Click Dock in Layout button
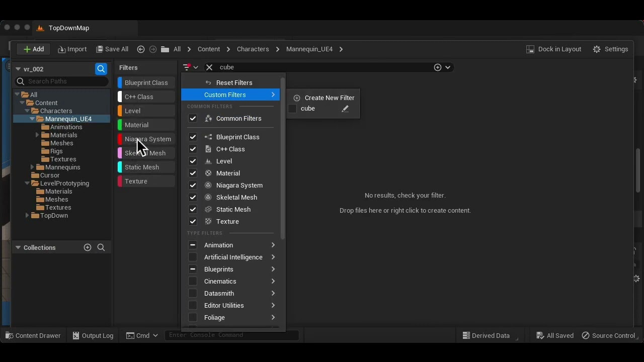The image size is (644, 362). coord(553,49)
